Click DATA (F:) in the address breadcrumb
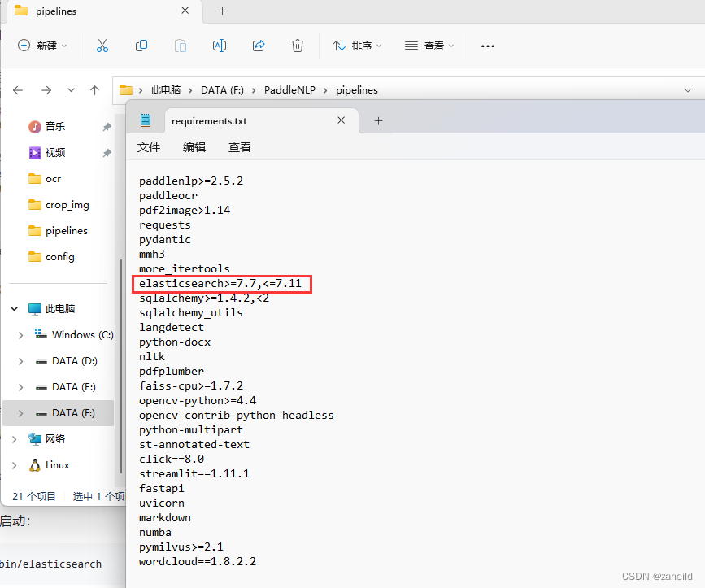This screenshot has width=705, height=588. pos(222,90)
